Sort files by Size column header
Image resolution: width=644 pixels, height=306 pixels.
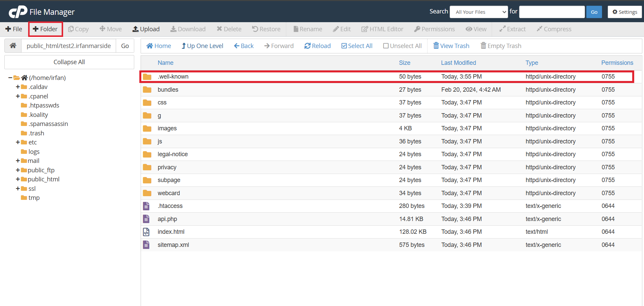pos(404,63)
